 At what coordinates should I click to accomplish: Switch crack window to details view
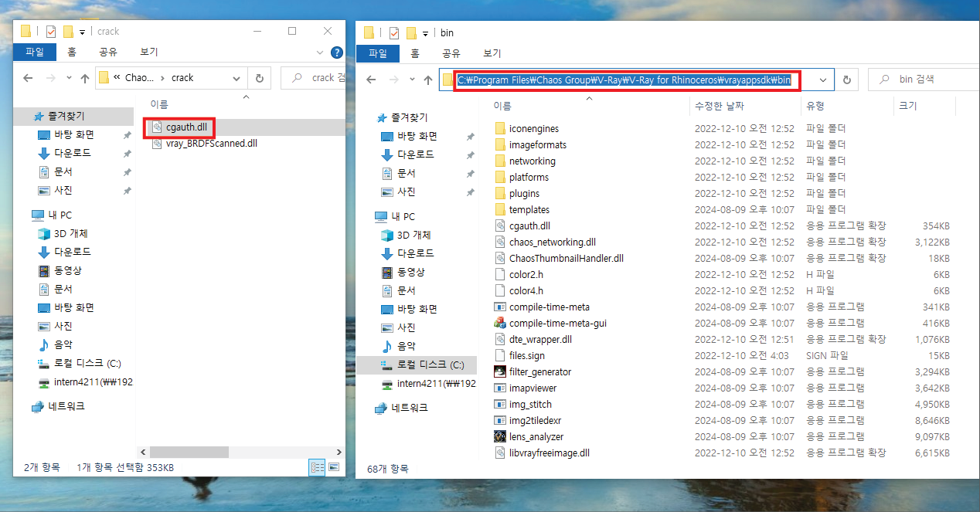tap(317, 467)
